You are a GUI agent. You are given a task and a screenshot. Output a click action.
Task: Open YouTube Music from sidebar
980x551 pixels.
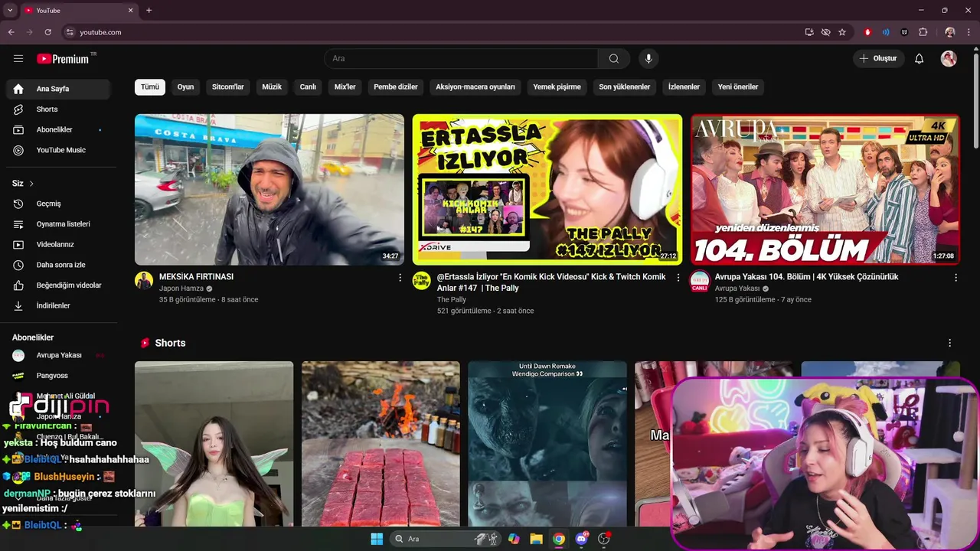coord(58,150)
